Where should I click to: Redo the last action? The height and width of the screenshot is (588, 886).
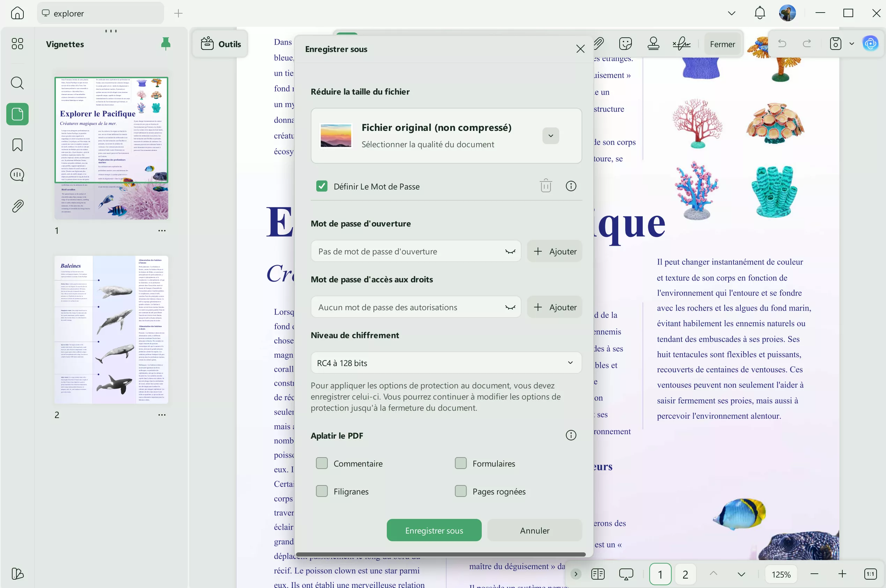[807, 44]
